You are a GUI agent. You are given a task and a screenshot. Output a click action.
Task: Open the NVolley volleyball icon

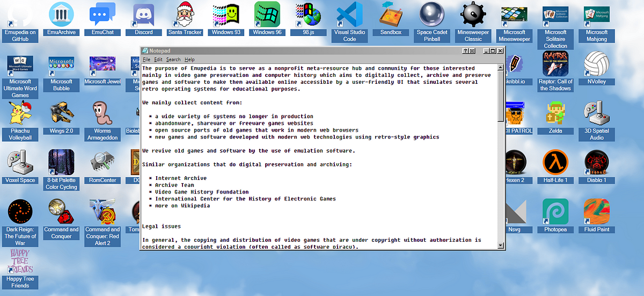click(597, 69)
